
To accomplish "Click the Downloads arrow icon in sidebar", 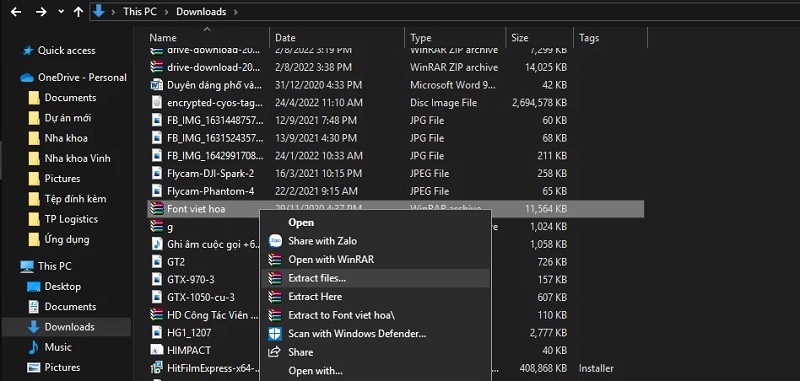I will (34, 327).
